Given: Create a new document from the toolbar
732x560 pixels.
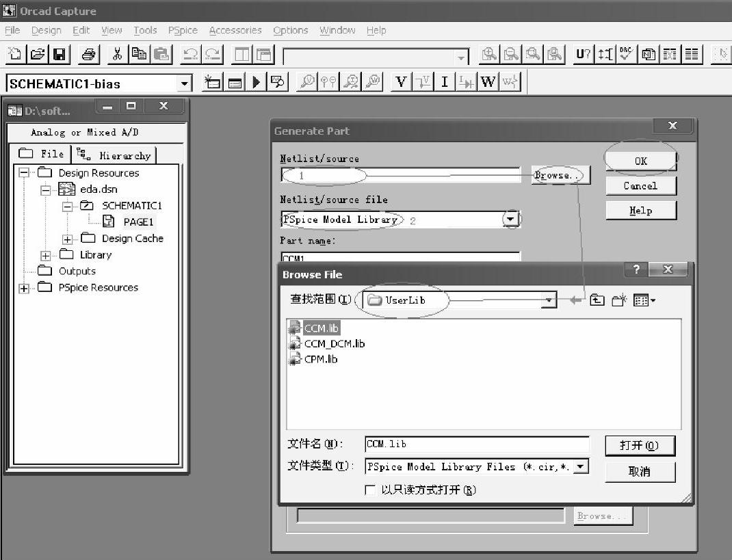Looking at the screenshot, I should coord(15,55).
